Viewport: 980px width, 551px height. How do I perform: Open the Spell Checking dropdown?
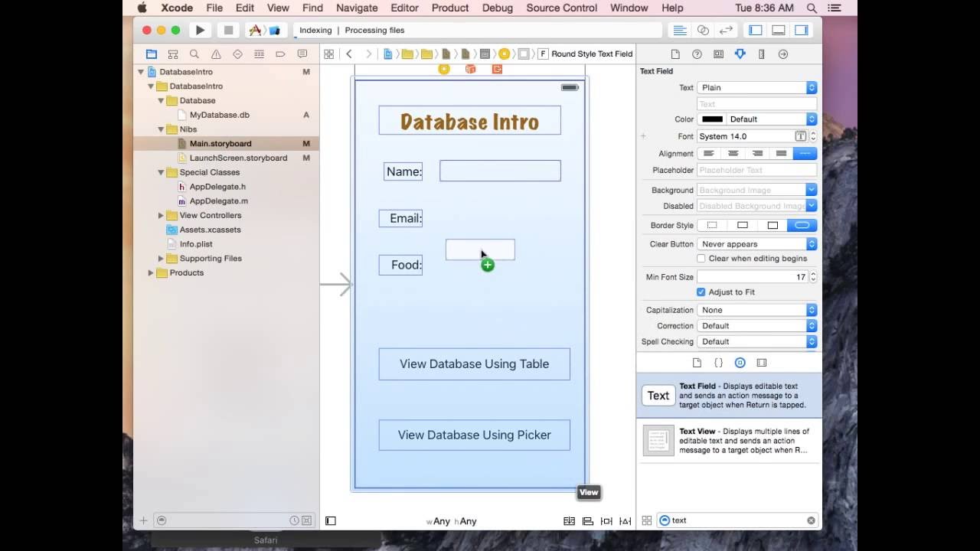[x=757, y=342]
